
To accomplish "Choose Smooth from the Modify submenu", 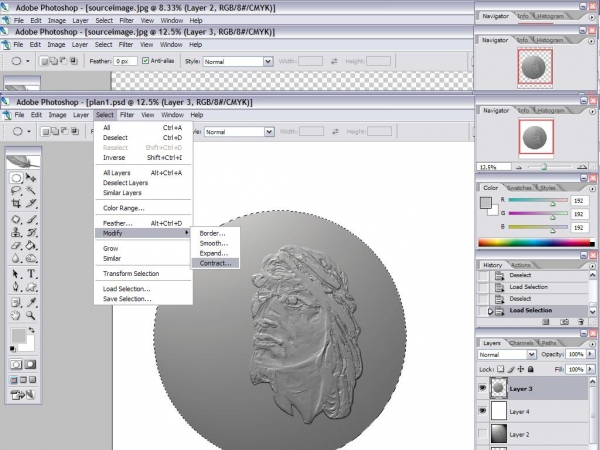I will (215, 243).
